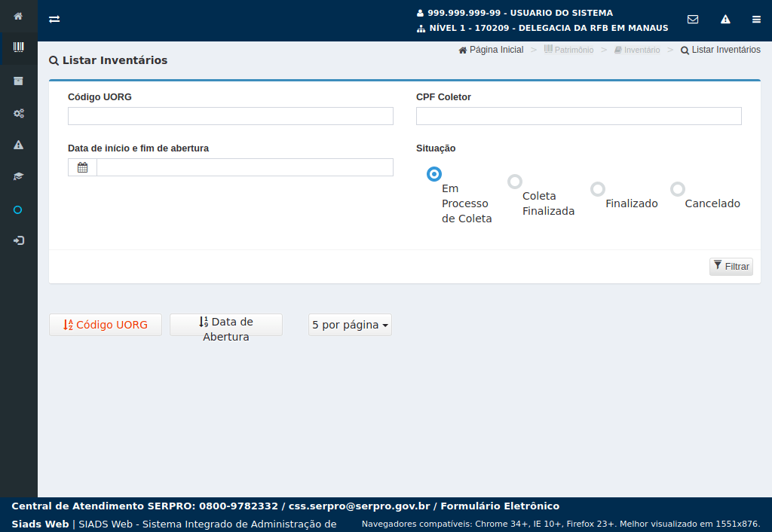
Task: Click the Listar Inventários breadcrumb
Action: pyautogui.click(x=720, y=50)
